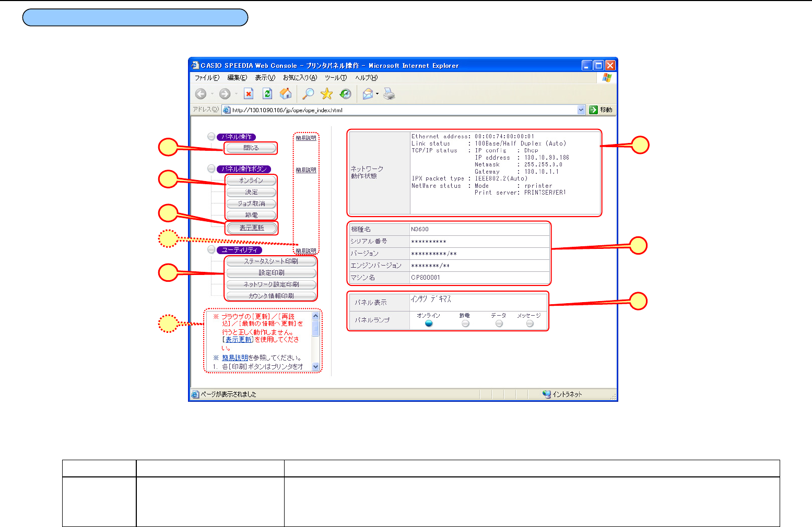This screenshot has width=812, height=527.
Task: Click the カウンタ情報印刷 button
Action: [x=271, y=296]
